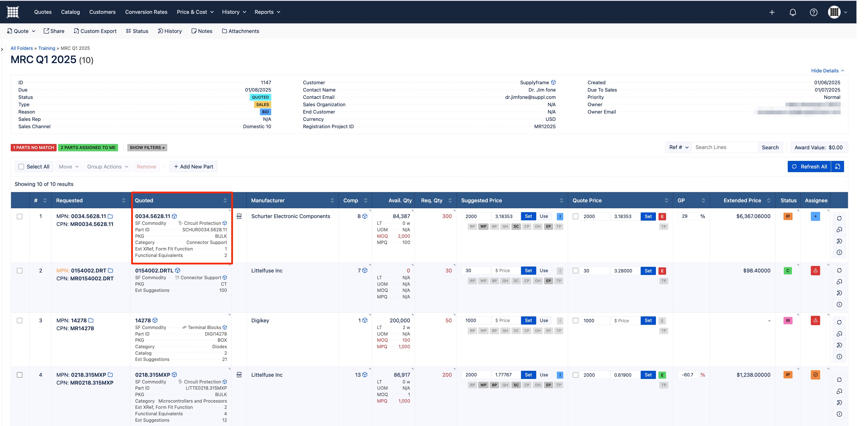
Task: Open Customers page
Action: pyautogui.click(x=103, y=12)
